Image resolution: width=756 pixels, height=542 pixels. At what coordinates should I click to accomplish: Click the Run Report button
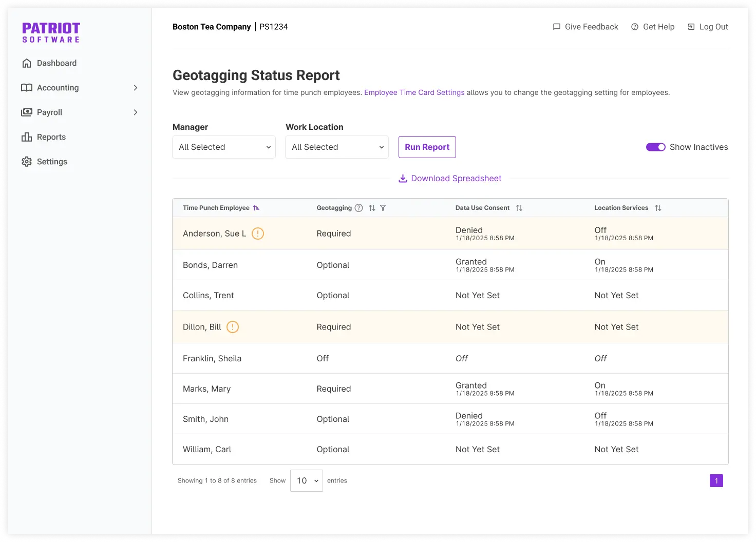pyautogui.click(x=427, y=147)
